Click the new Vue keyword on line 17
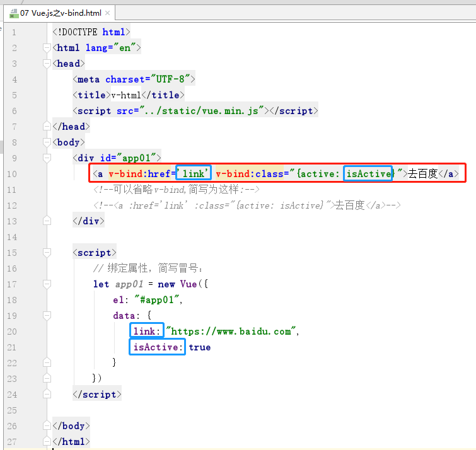476x450 pixels. 177,284
